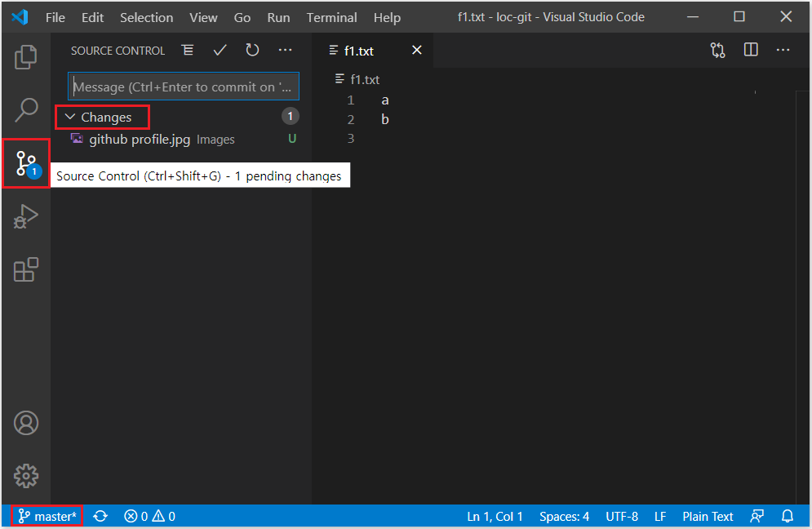The image size is (812, 529).
Task: Open the Selection menu
Action: tap(147, 17)
